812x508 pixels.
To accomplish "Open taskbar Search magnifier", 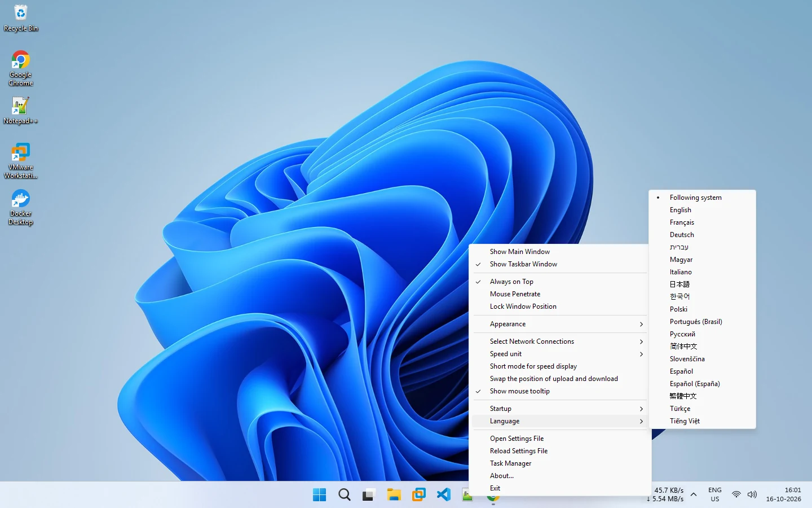I will [x=344, y=495].
